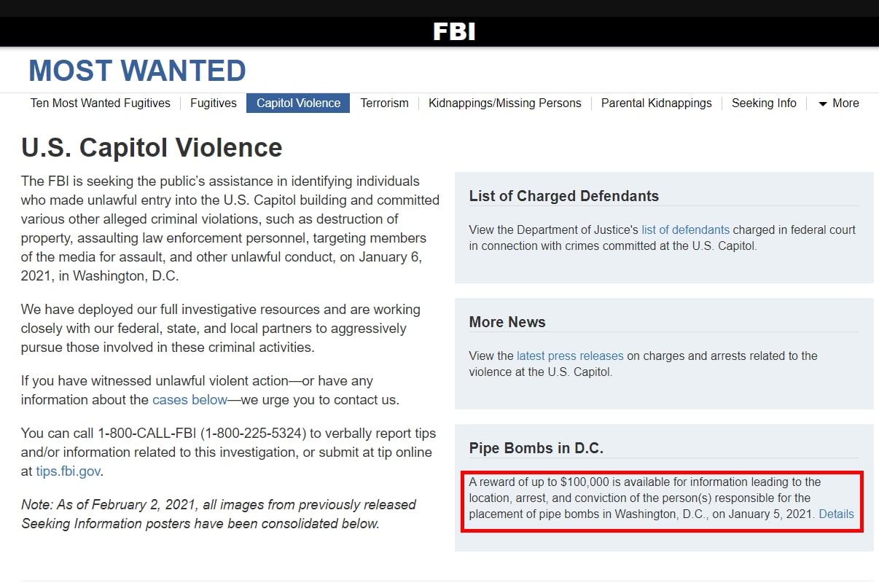
Task: Open the 'list of defendants' link
Action: pyautogui.click(x=685, y=230)
